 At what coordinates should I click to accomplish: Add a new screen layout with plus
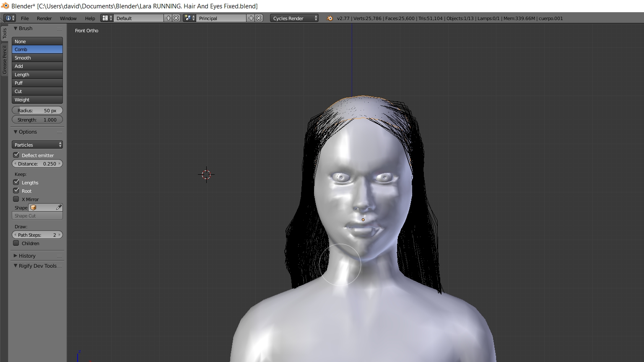coord(169,18)
